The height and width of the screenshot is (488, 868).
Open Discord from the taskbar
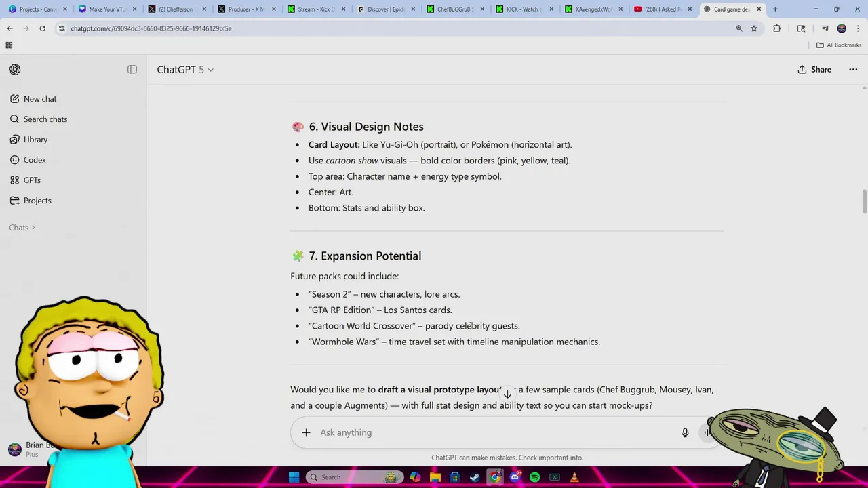pos(515,477)
